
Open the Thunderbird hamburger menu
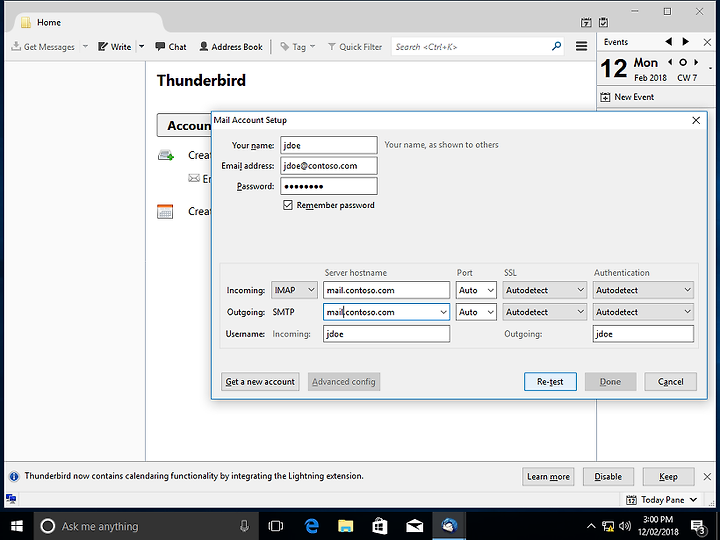(x=581, y=46)
